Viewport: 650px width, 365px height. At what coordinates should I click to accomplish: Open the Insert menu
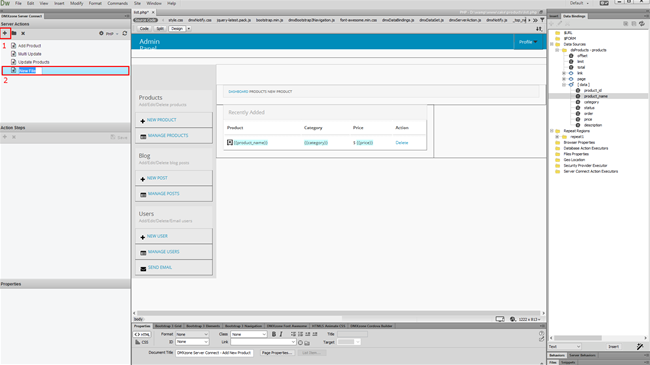pos(59,3)
